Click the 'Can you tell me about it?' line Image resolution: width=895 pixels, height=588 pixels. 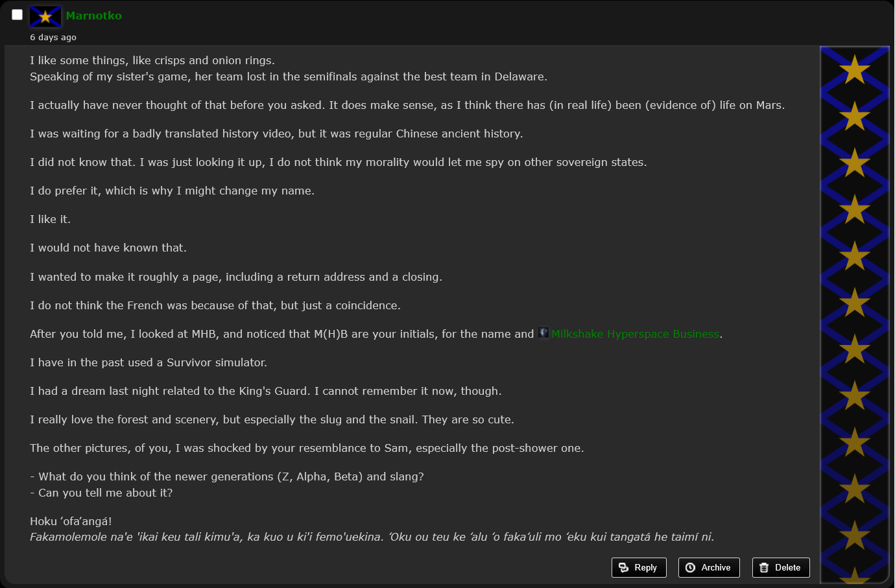tap(101, 493)
